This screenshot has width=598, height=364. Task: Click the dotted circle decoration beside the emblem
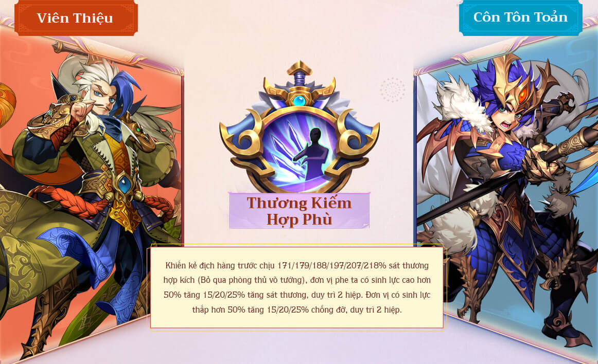click(393, 90)
